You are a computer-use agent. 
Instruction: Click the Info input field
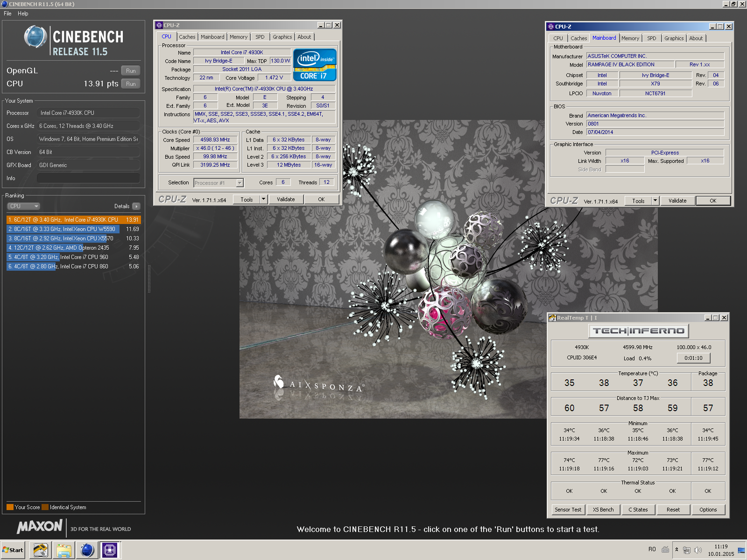tap(88, 178)
